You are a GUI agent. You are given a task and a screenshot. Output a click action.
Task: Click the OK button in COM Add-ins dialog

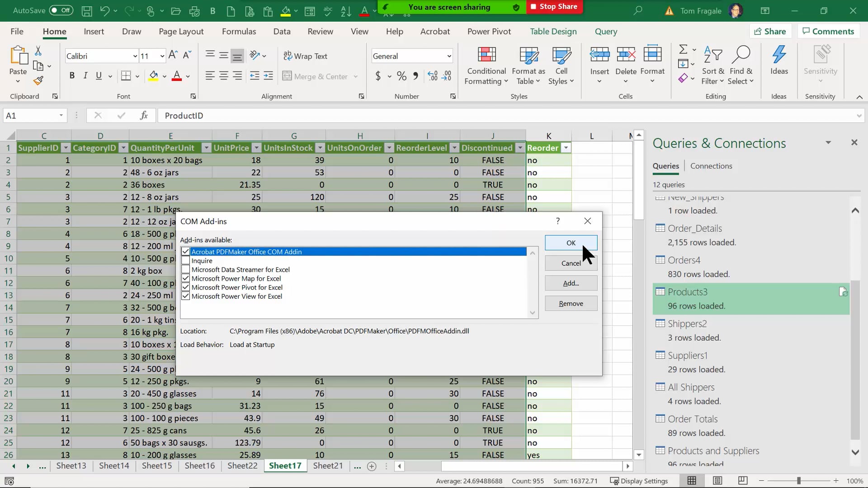point(571,243)
